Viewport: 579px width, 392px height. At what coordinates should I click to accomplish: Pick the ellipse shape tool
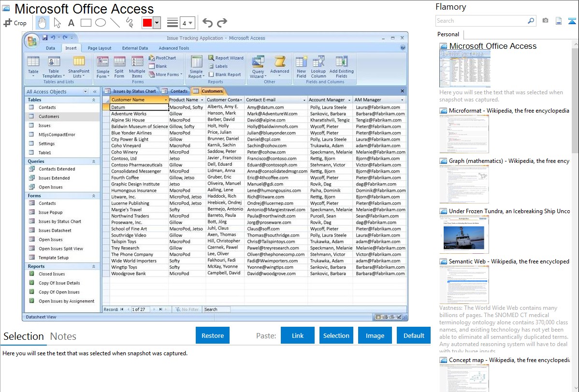[x=101, y=23]
